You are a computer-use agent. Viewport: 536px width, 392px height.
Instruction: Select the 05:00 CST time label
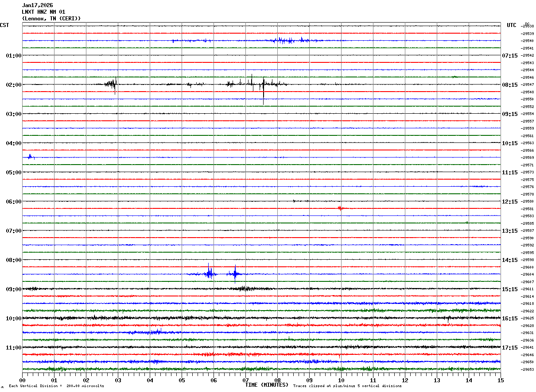14,173
